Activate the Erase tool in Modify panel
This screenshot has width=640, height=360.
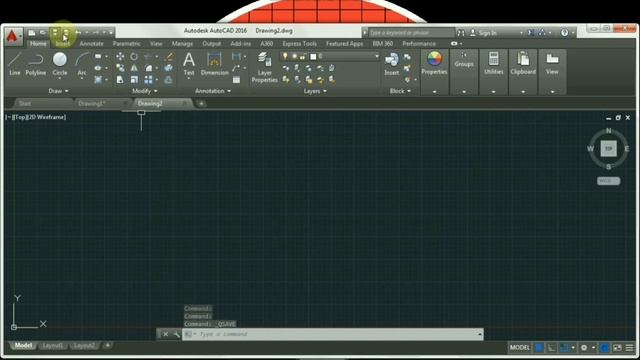169,56
